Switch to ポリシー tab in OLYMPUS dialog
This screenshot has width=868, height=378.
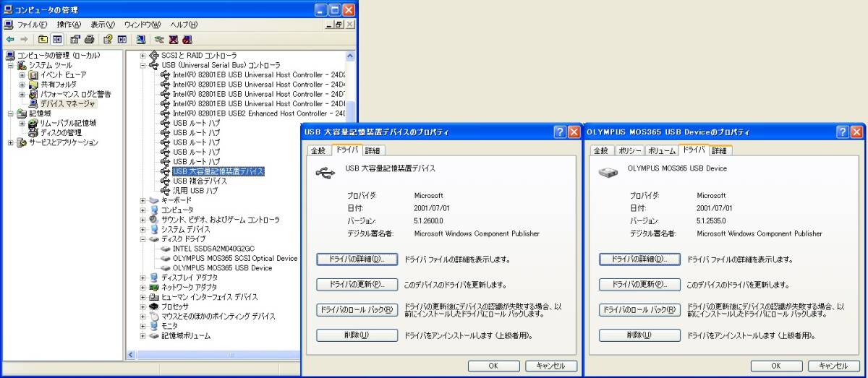click(629, 150)
